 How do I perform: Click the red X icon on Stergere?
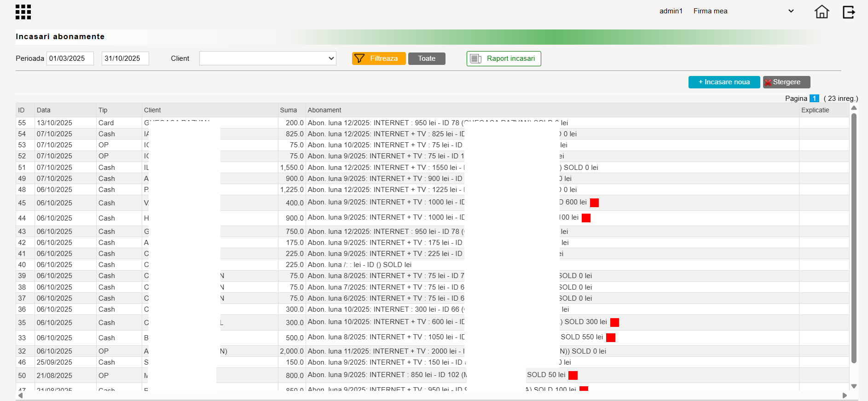click(768, 82)
